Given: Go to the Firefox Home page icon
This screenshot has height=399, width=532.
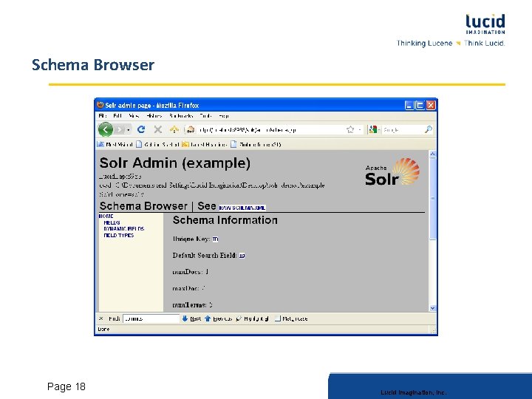Looking at the screenshot, I should click(174, 129).
